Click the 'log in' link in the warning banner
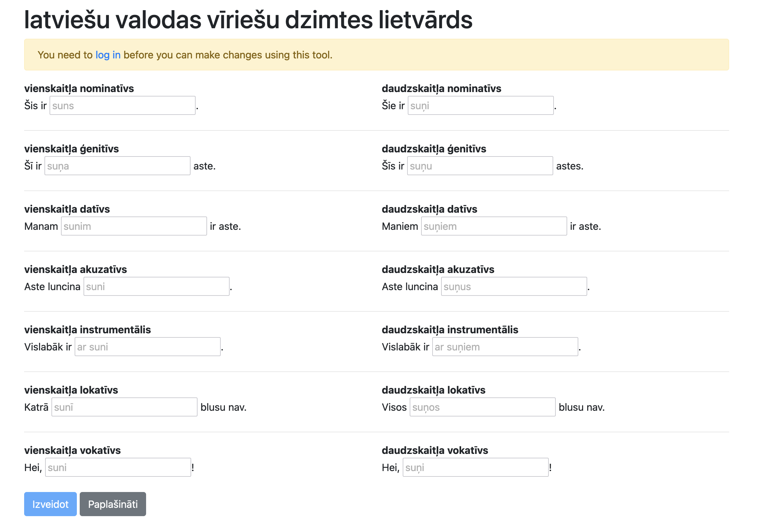 pyautogui.click(x=108, y=55)
